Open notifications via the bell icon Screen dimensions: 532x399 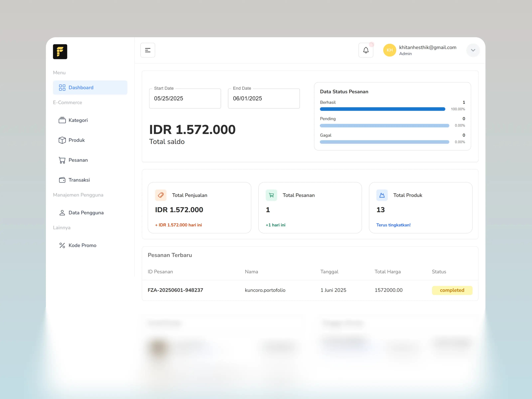(366, 50)
